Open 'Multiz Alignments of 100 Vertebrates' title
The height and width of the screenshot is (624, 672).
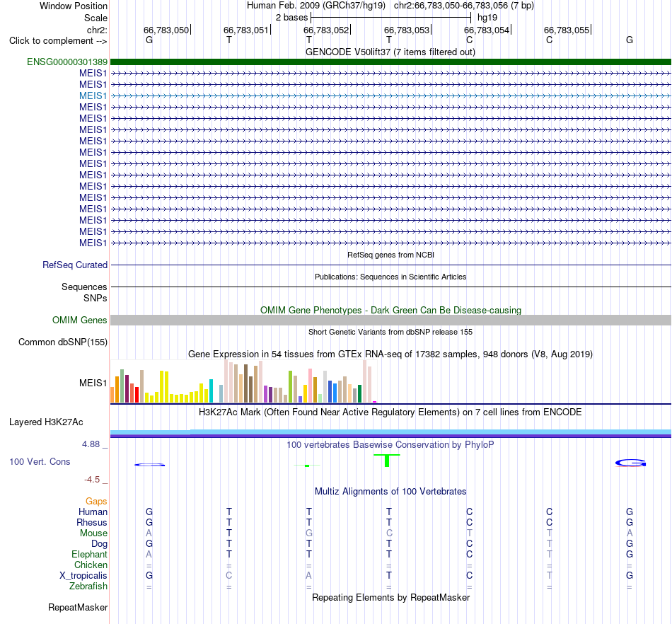(x=390, y=491)
